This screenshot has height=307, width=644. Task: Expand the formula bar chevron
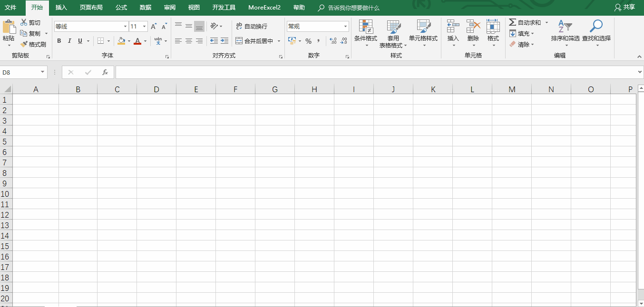point(640,72)
